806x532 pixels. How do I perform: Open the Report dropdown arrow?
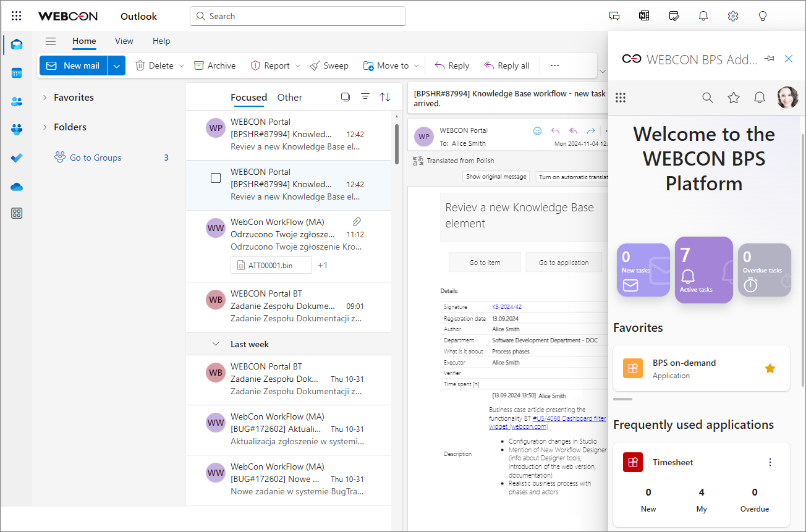coord(297,65)
